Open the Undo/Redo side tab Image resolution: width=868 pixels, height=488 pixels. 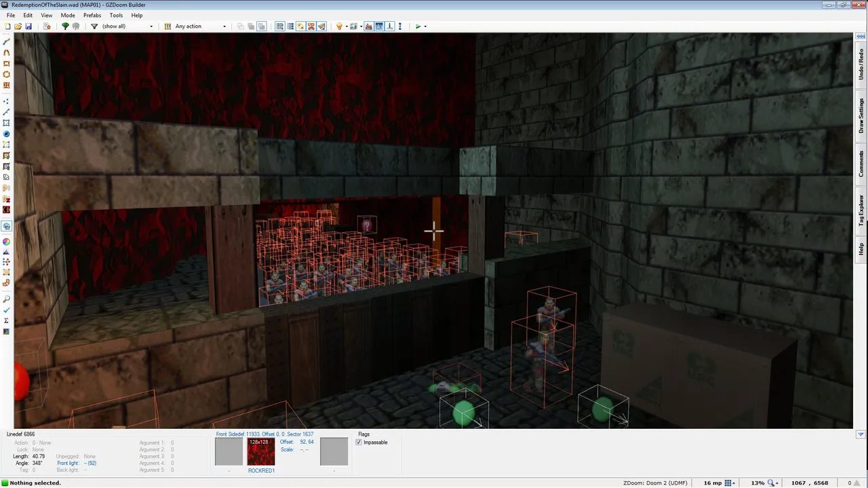[x=861, y=64]
